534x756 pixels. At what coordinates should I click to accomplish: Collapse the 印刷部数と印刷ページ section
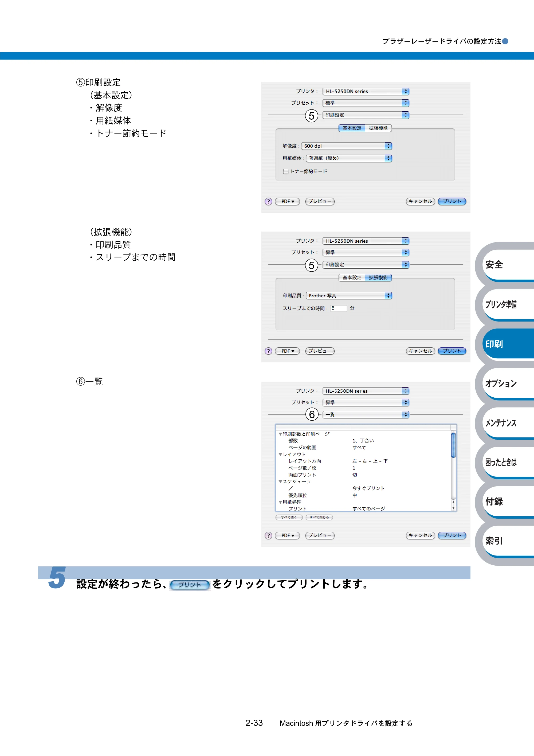click(280, 434)
